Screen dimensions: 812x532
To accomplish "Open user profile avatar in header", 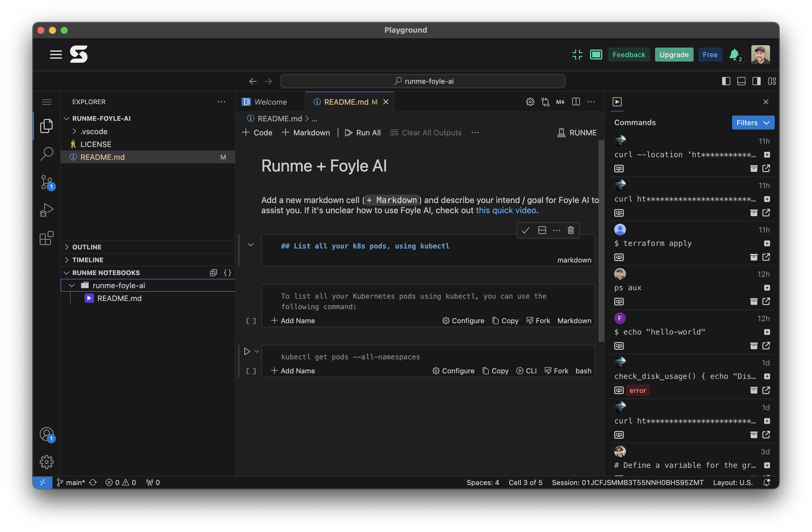I will click(x=760, y=55).
